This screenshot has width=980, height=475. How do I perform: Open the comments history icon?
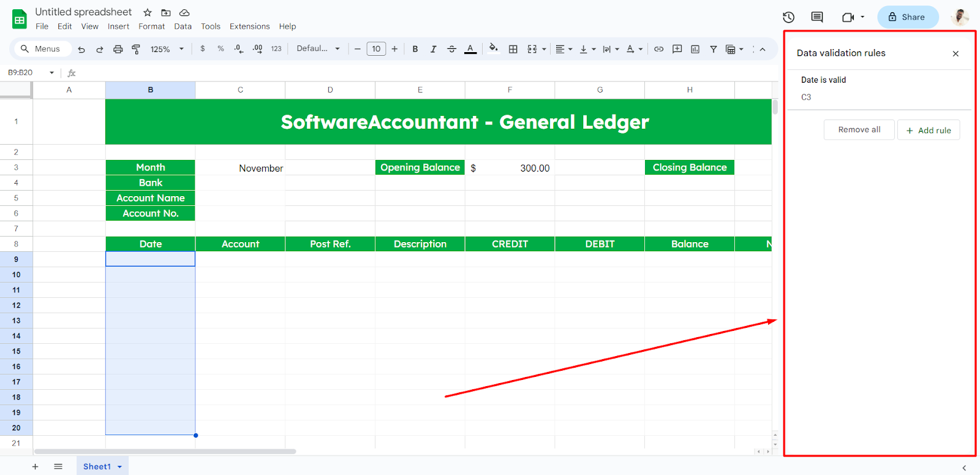point(817,17)
